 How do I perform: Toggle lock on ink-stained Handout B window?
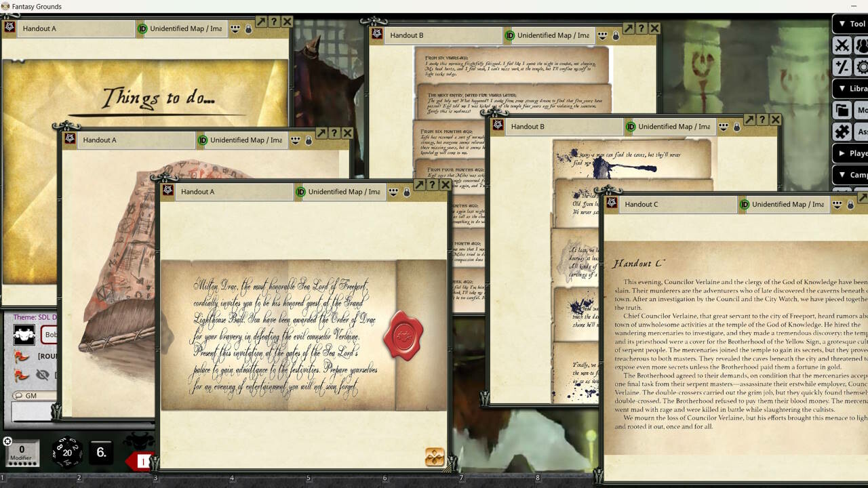pos(736,127)
